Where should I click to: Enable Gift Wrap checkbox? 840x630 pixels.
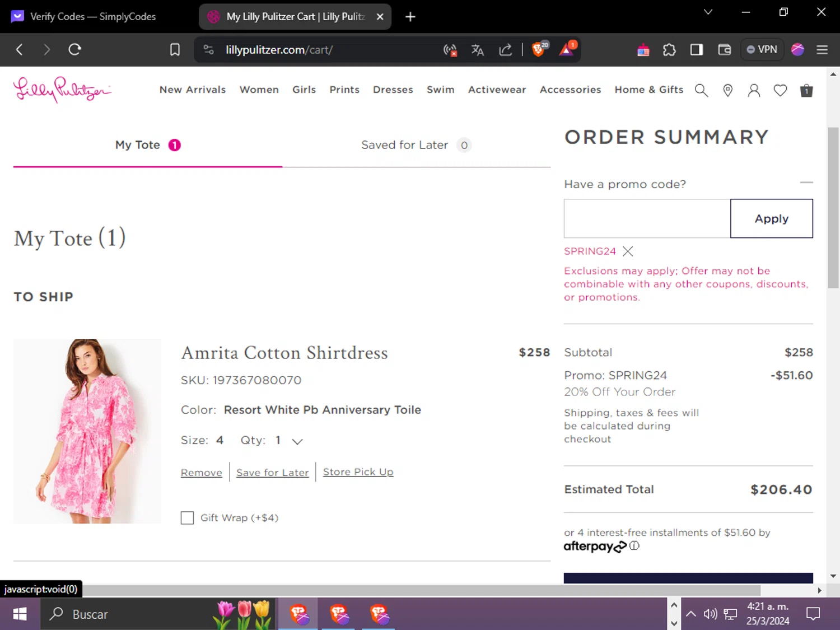(x=187, y=517)
